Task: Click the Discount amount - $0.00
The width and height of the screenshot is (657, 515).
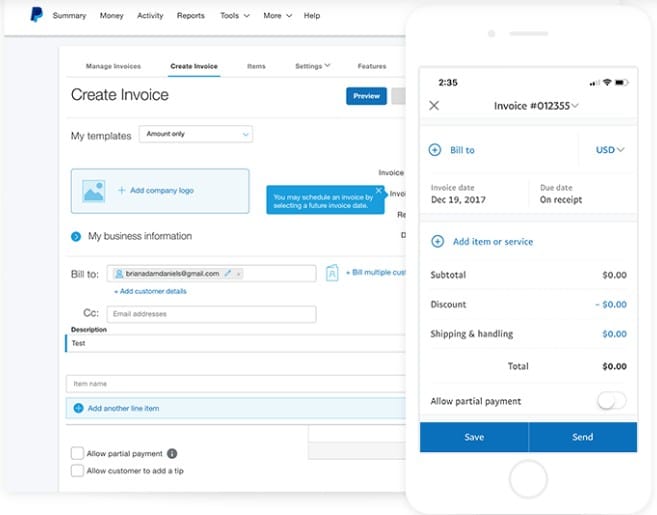Action: [611, 304]
